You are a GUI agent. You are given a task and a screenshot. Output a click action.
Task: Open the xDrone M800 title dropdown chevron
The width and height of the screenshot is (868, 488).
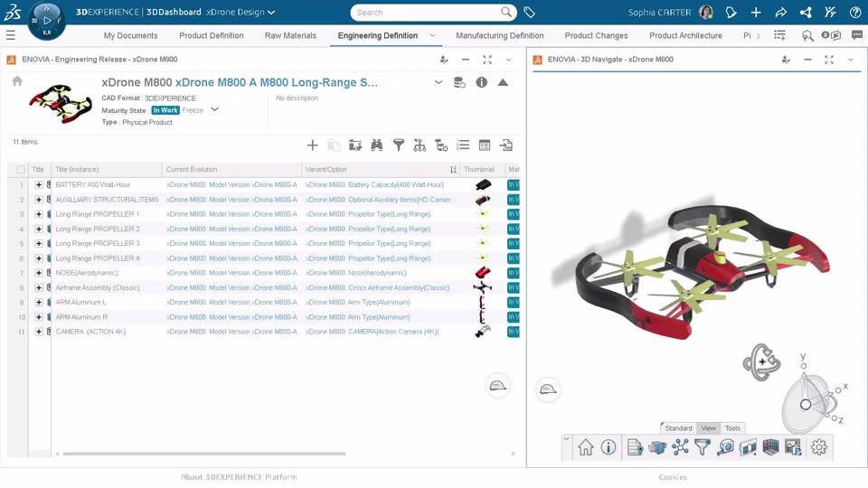pos(439,82)
